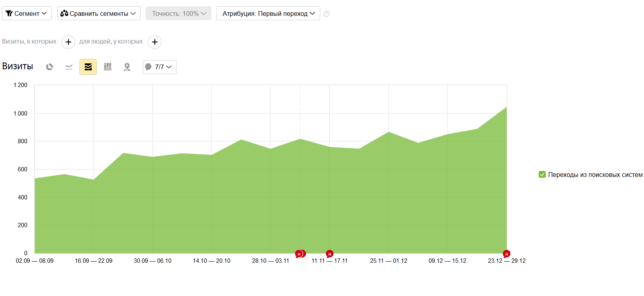Viewport: 644px width, 296px height.
Task: Expand the 7/7 annotations dropdown
Action: pos(160,67)
